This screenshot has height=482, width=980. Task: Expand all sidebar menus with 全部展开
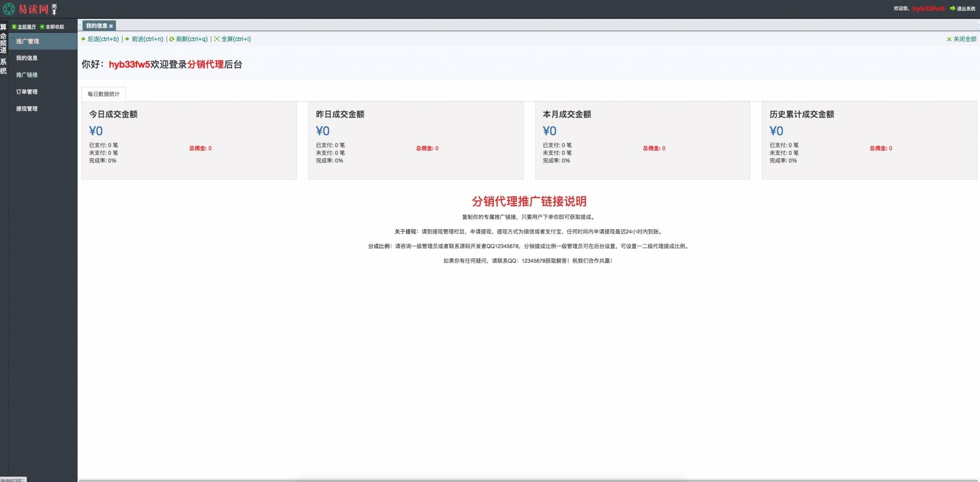26,27
